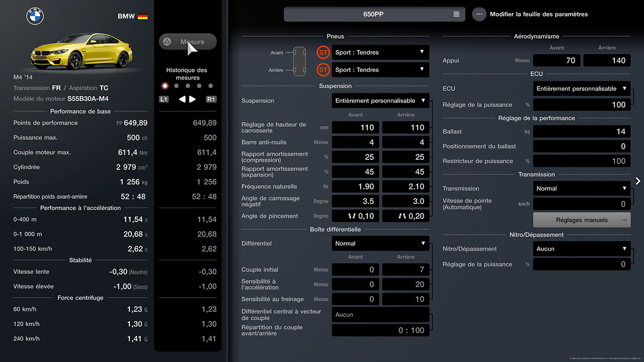
Task: Click the yellow BMW M4 car thumbnail
Action: click(x=83, y=51)
